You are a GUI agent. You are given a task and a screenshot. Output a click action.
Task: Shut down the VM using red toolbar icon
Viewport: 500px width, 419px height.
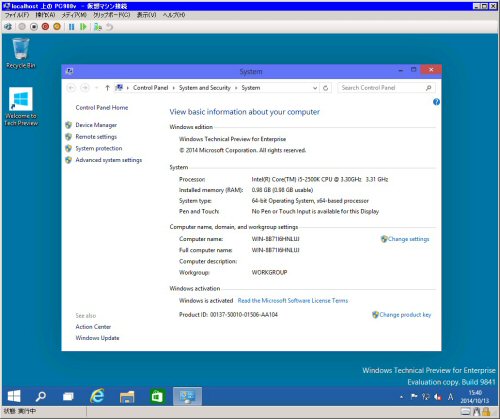(x=45, y=27)
